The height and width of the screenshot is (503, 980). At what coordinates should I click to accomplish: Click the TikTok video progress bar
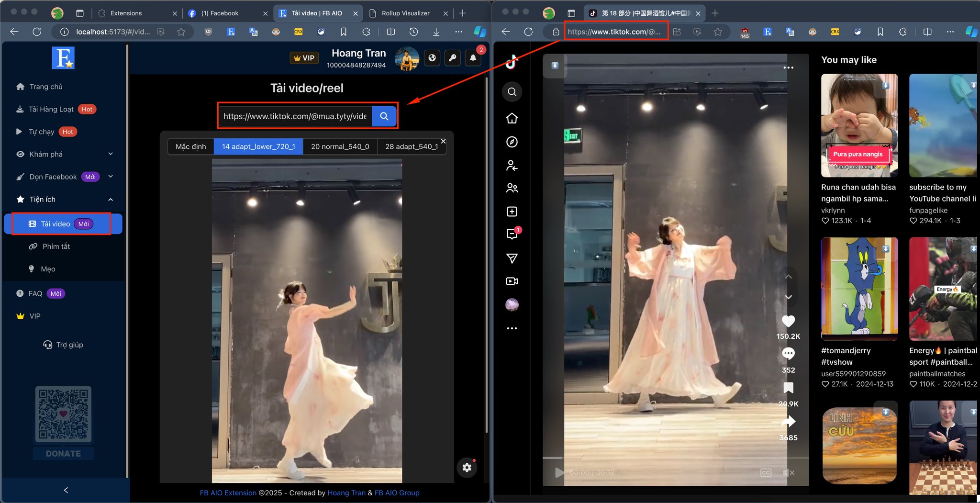pos(676,458)
